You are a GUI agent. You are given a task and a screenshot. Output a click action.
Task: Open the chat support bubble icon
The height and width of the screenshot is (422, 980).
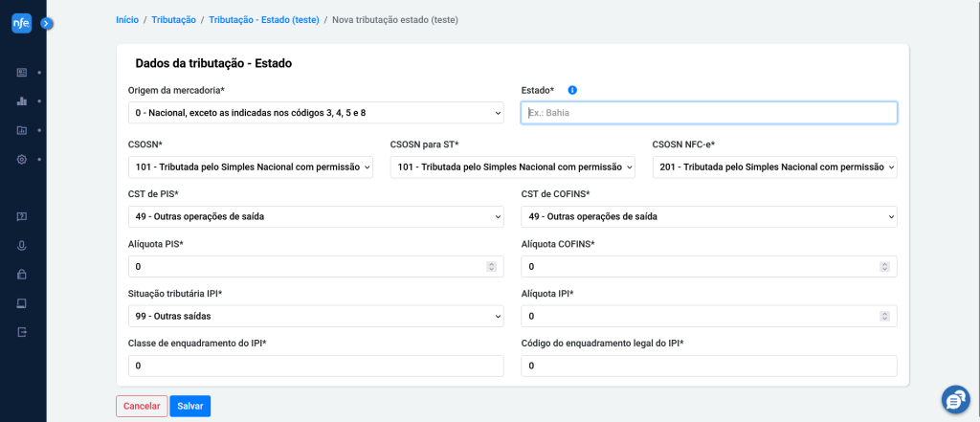pos(956,400)
